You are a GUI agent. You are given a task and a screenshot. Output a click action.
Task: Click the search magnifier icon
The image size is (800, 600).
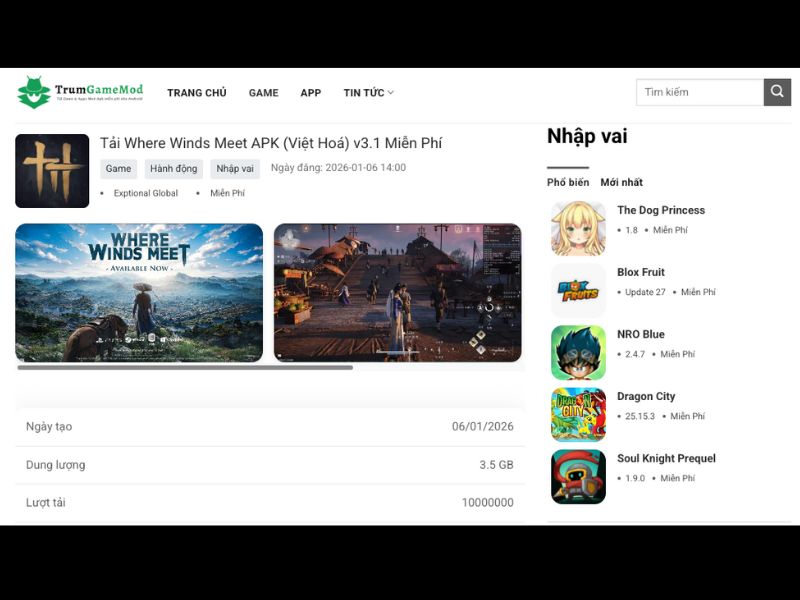click(x=777, y=91)
